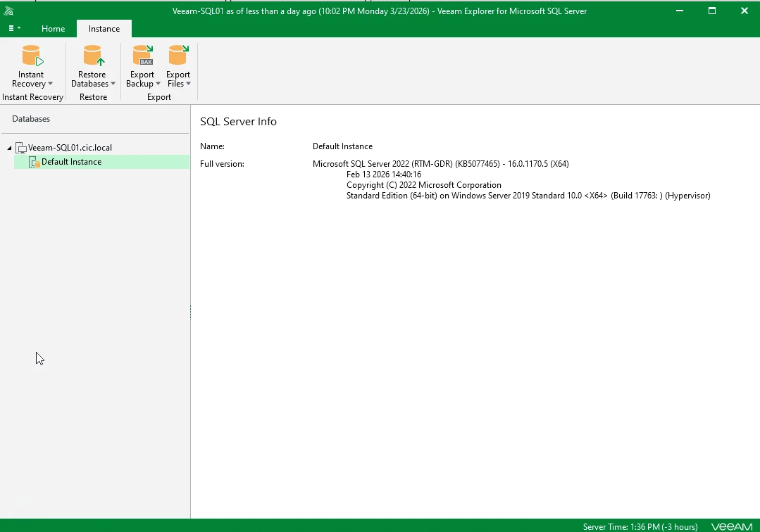Click the Export Files icon
760x532 pixels.
click(179, 55)
